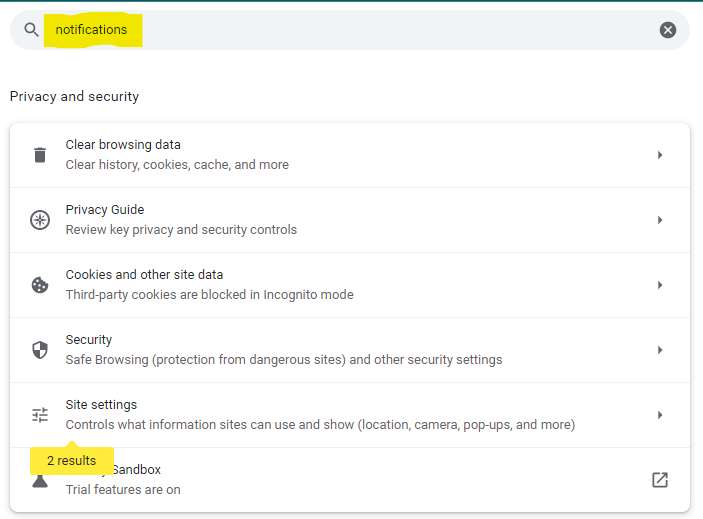Click 'Clear history, cookies, cache, and more'

(x=177, y=164)
